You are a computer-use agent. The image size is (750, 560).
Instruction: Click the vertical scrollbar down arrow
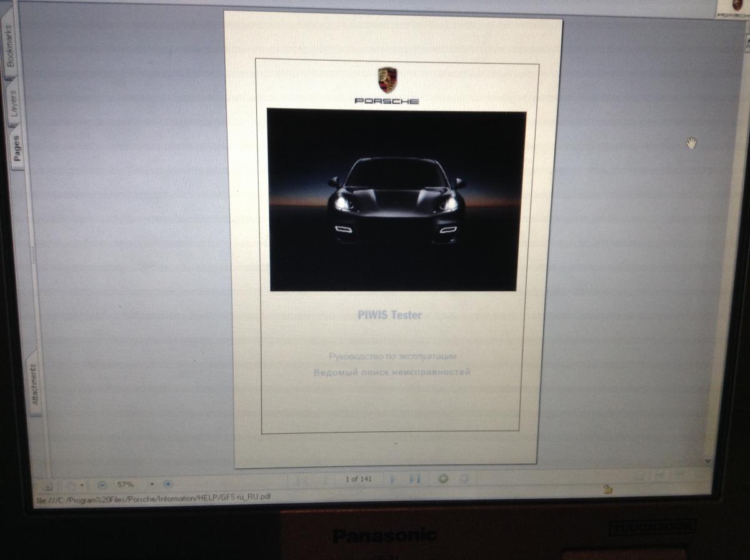tap(707, 461)
